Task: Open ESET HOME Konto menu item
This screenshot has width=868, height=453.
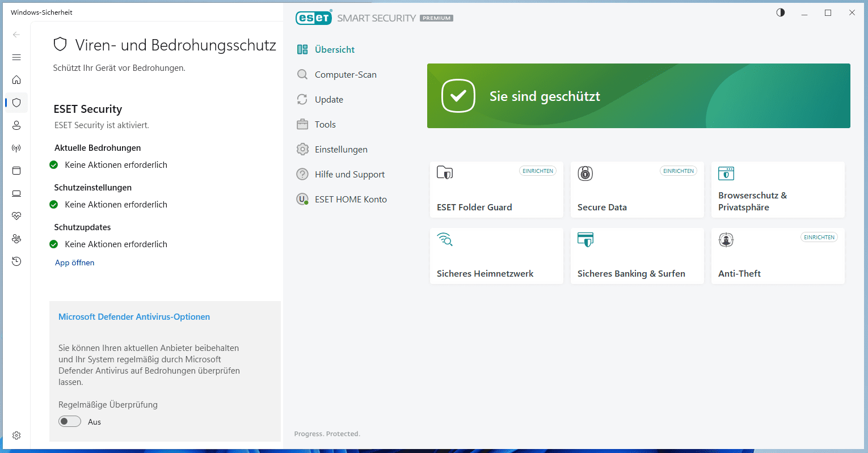Action: tap(351, 199)
